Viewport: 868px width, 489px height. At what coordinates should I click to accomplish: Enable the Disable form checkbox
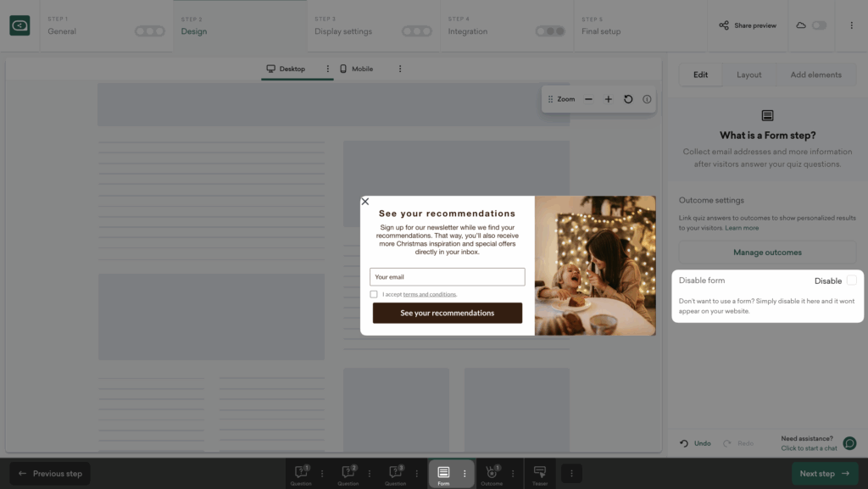tap(851, 281)
